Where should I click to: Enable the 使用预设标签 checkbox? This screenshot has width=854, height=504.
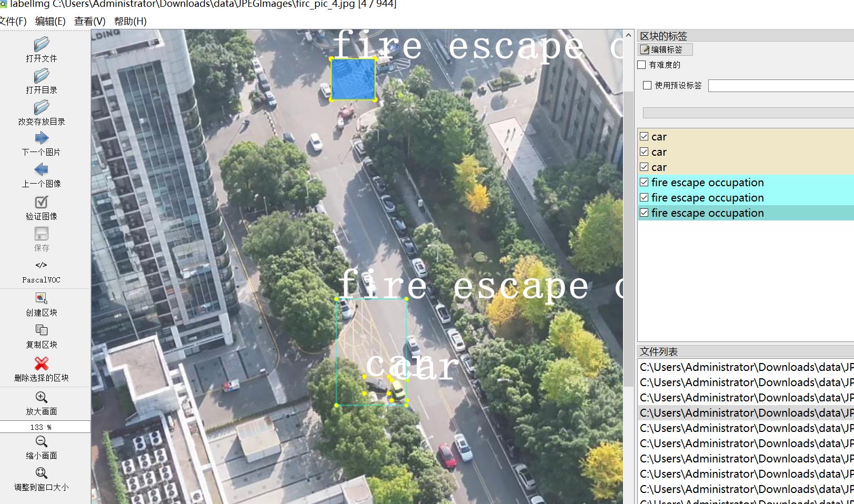pos(647,85)
